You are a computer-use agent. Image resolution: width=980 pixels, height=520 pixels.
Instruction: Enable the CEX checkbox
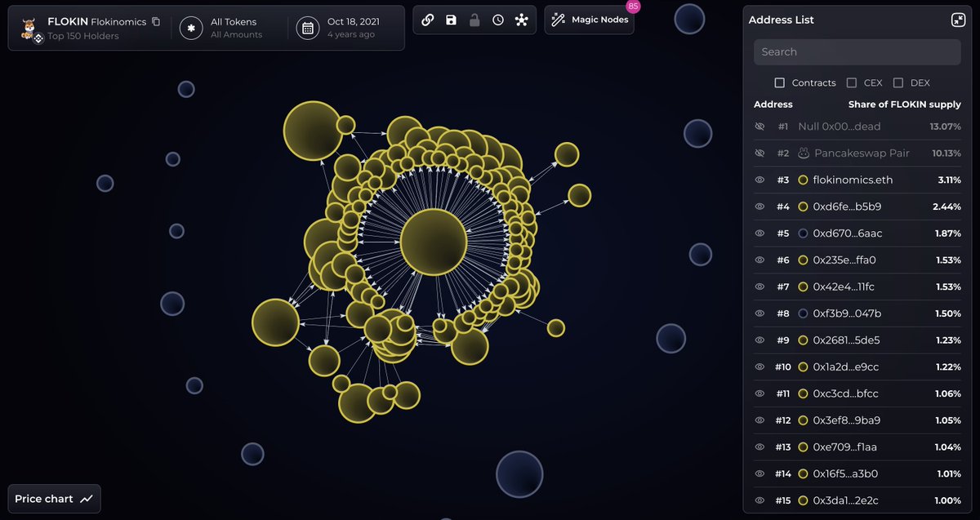[852, 82]
